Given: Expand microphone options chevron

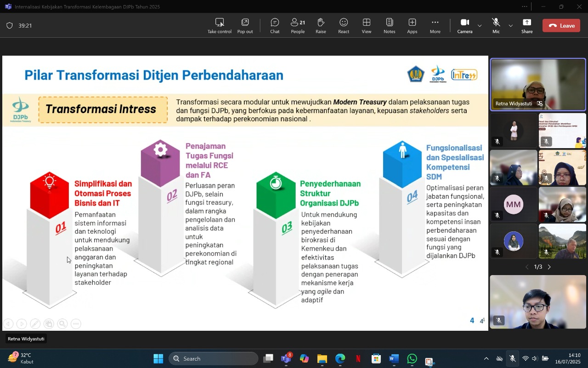Looking at the screenshot, I should click(x=510, y=26).
